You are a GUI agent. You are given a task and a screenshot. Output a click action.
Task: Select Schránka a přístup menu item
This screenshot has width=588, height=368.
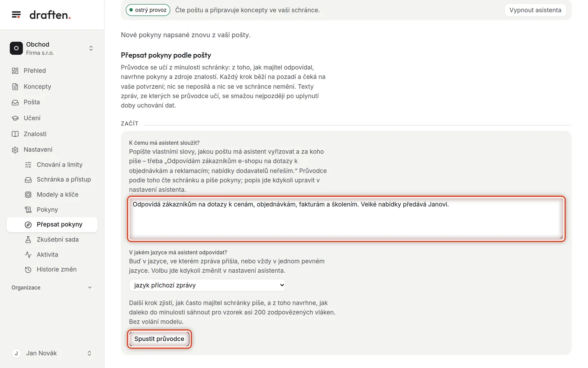pyautogui.click(x=64, y=179)
